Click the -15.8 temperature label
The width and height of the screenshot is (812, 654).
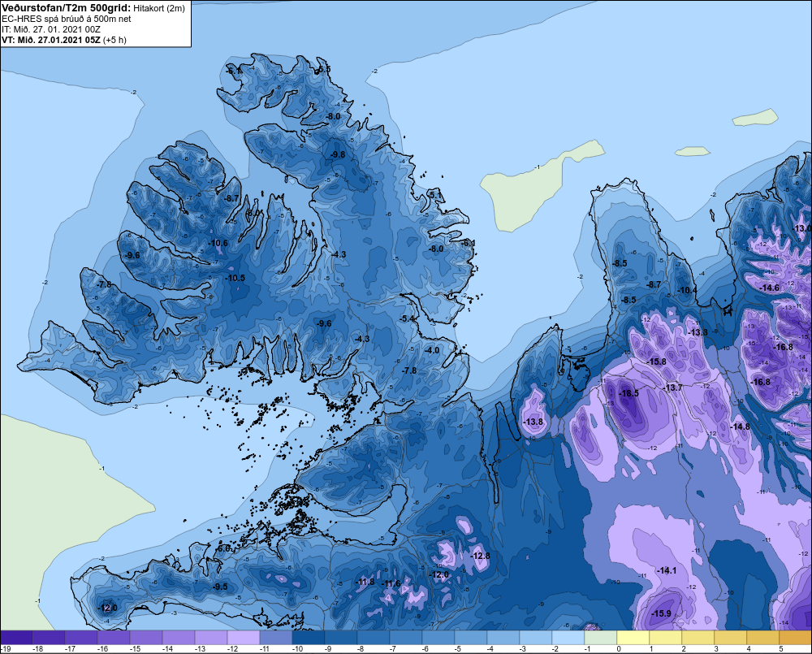pos(657,362)
